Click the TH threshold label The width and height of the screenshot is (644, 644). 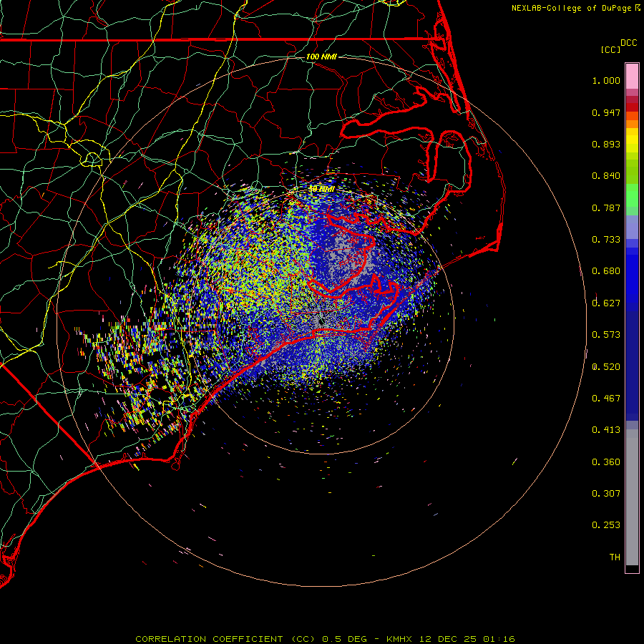click(x=615, y=557)
